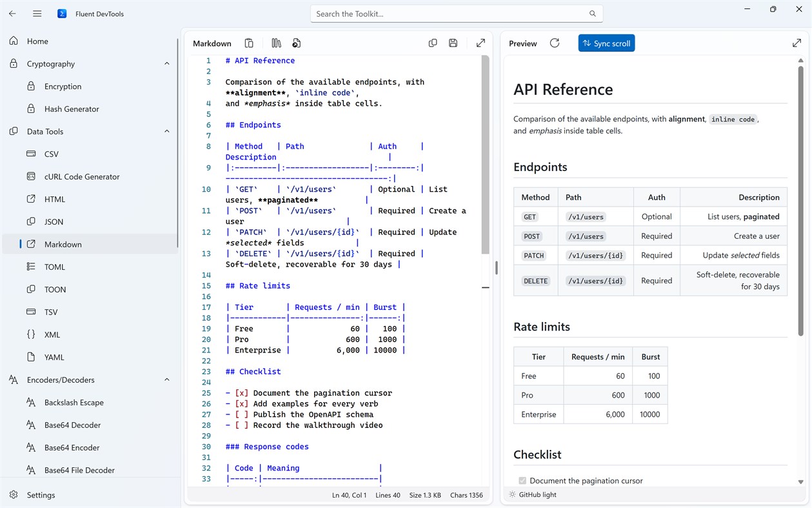Open the Home page
This screenshot has width=812, height=508.
[90, 41]
